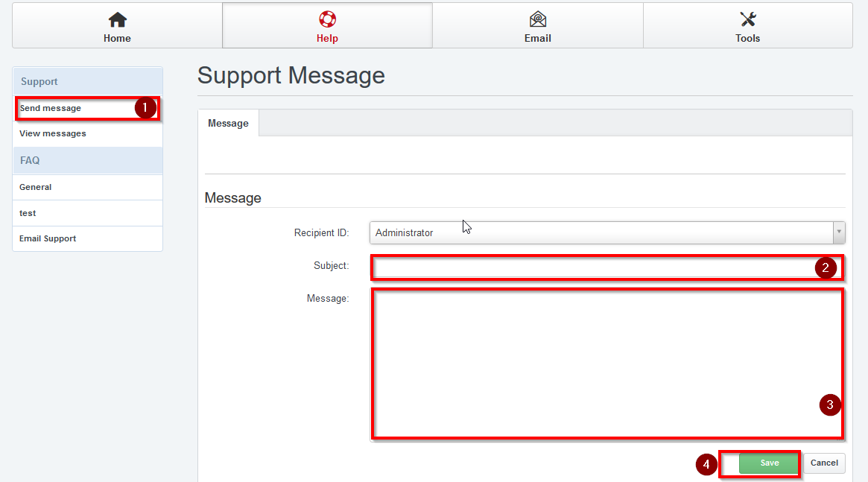Click the red lifebuoy Help icon
Screen dimensions: 868x482
tap(327, 19)
